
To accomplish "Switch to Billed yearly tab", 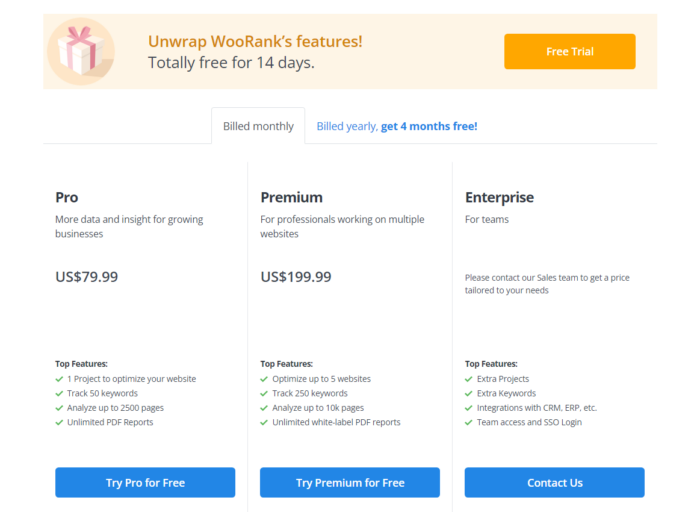I will click(x=396, y=126).
